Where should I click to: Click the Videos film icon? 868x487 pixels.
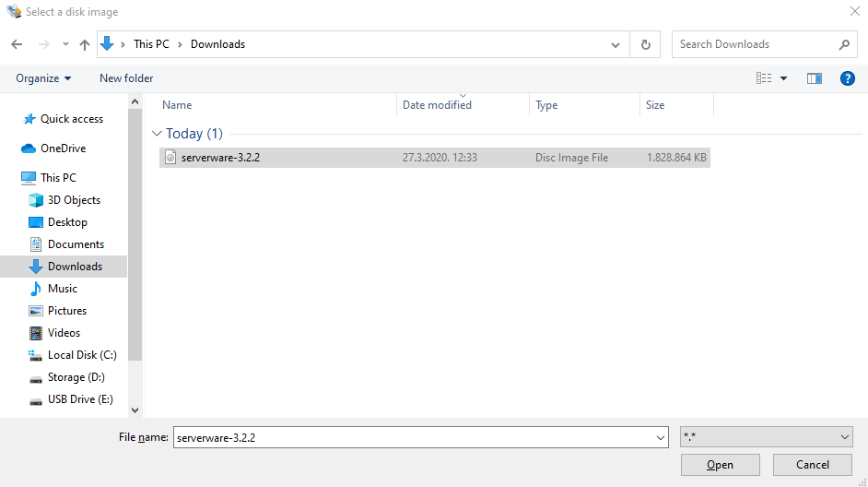tap(35, 333)
